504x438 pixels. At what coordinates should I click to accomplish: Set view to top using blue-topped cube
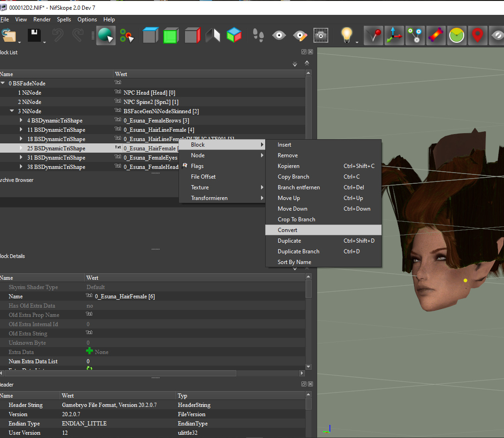tap(150, 36)
